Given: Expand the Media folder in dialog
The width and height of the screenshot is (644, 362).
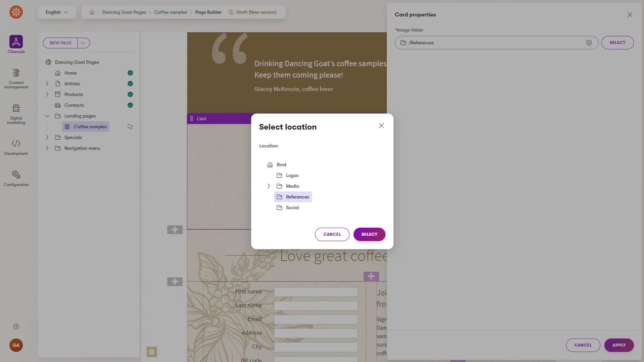Looking at the screenshot, I should pos(269,186).
